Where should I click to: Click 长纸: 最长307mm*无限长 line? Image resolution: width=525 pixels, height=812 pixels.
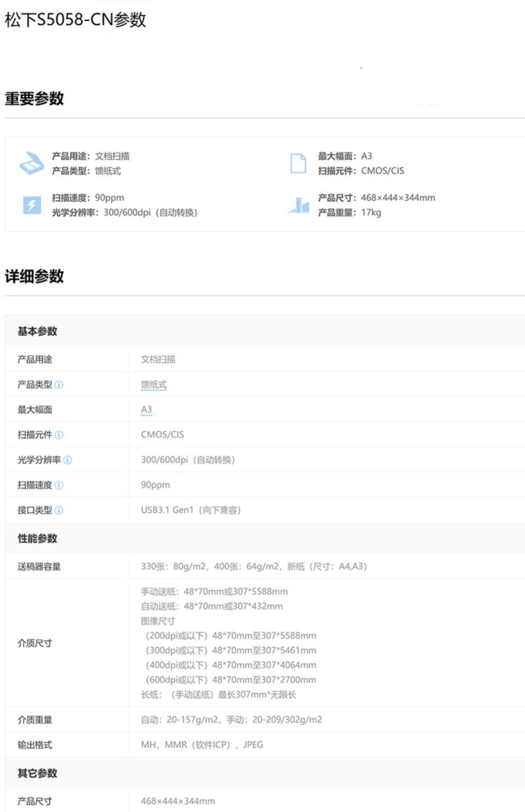tap(218, 694)
